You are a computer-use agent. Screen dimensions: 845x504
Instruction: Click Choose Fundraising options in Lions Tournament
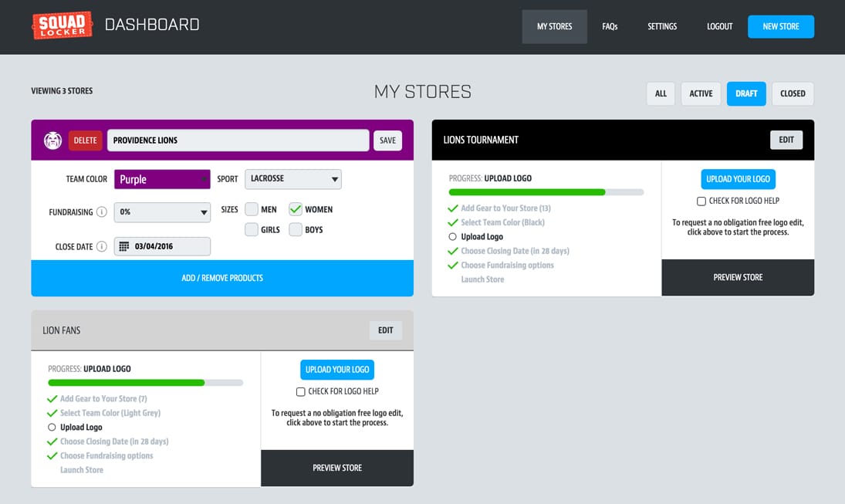click(507, 266)
